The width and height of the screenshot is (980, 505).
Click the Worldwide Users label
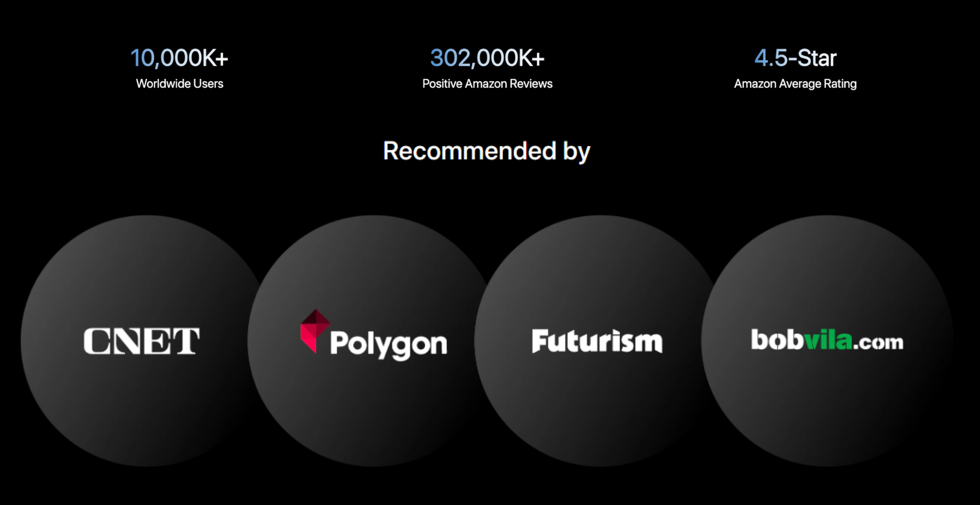179,84
